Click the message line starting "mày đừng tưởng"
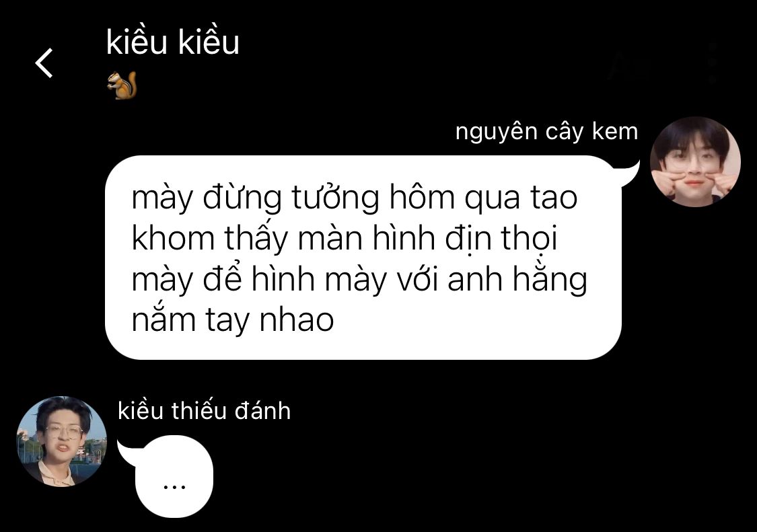Image resolution: width=757 pixels, height=532 pixels. tap(355, 198)
